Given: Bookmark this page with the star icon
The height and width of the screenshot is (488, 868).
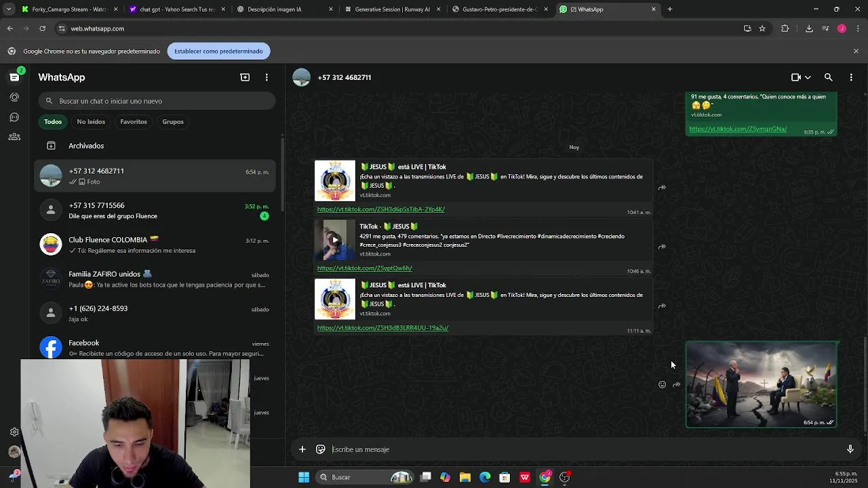Looking at the screenshot, I should 762,28.
